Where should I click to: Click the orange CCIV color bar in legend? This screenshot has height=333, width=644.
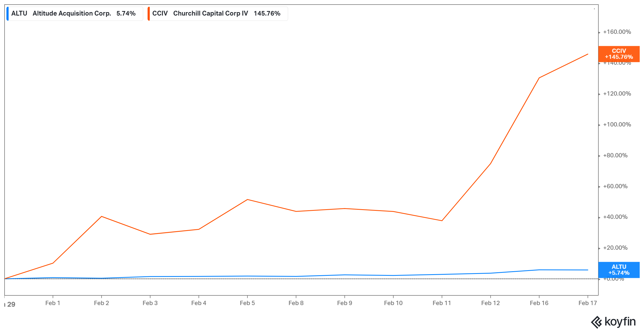[x=149, y=13]
